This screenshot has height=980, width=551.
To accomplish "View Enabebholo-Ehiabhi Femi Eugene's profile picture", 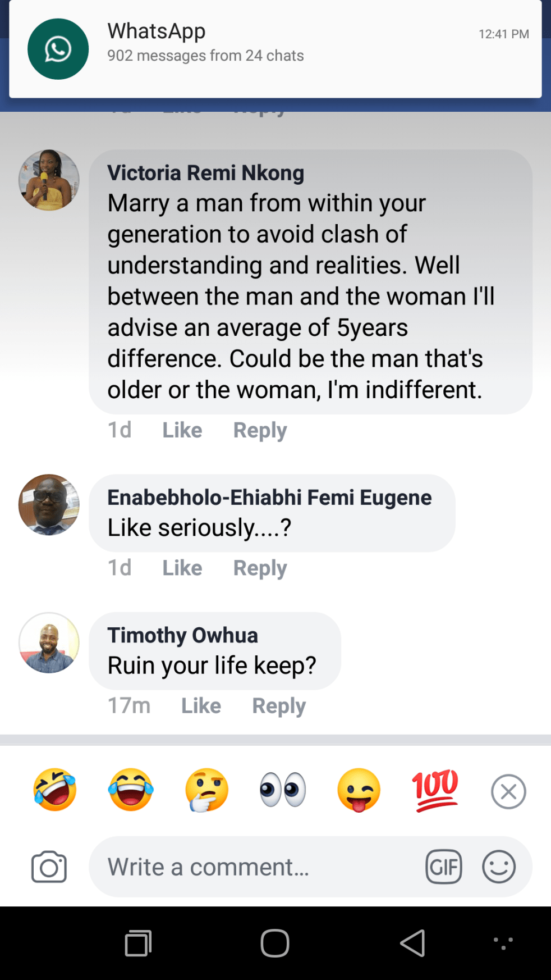I will 49,505.
